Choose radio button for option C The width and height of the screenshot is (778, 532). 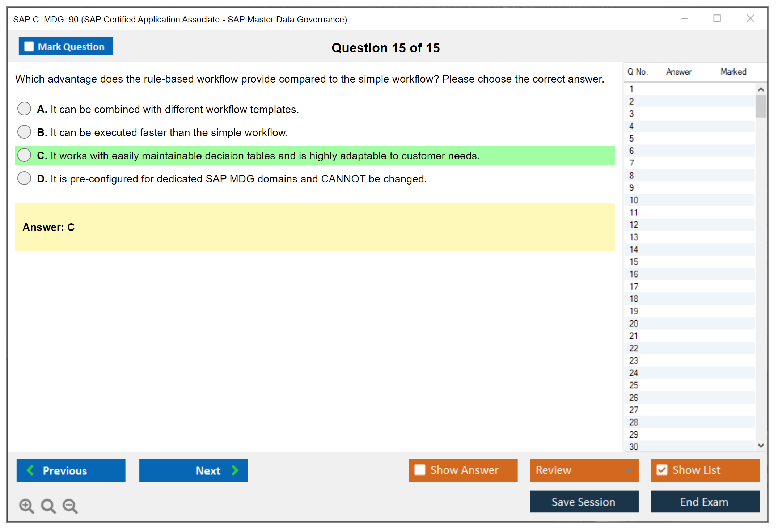click(x=24, y=155)
